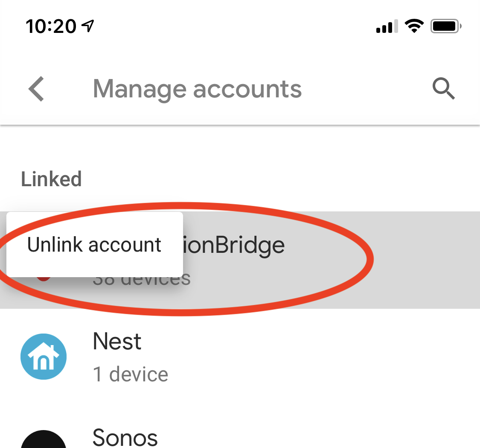Tap the battery indicator icon
This screenshot has height=448, width=480.
[x=446, y=27]
